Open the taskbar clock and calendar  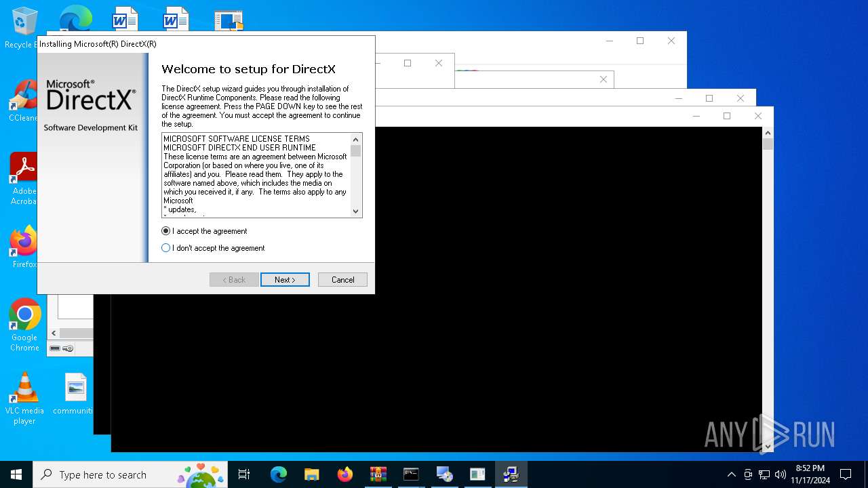(x=810, y=474)
